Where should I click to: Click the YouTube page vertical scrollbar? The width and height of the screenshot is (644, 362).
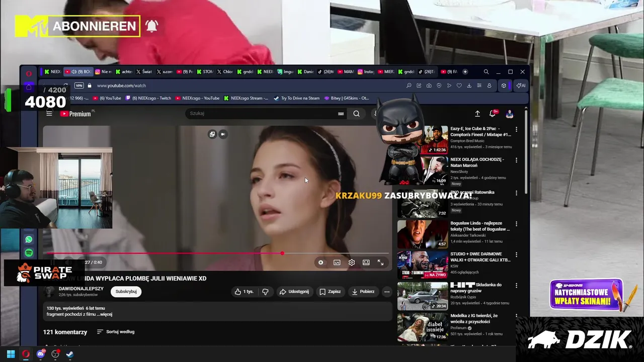(526, 151)
